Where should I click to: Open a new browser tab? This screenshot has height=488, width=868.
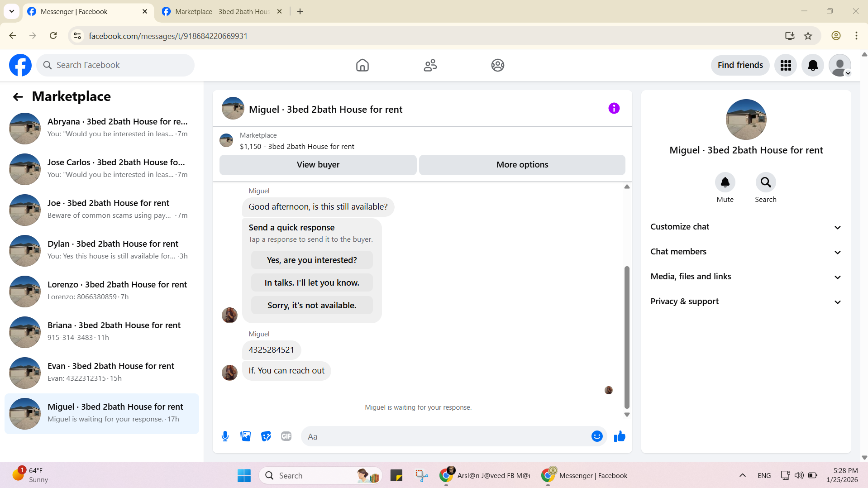[x=300, y=12]
